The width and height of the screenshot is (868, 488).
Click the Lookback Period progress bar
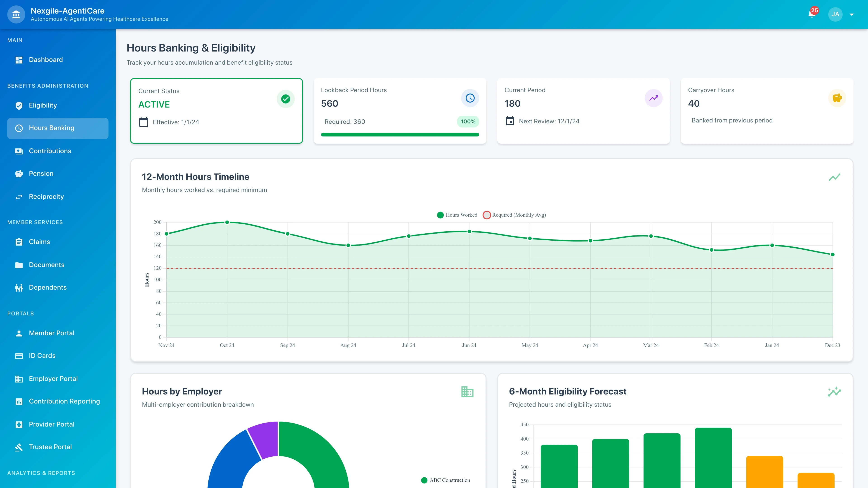click(400, 134)
